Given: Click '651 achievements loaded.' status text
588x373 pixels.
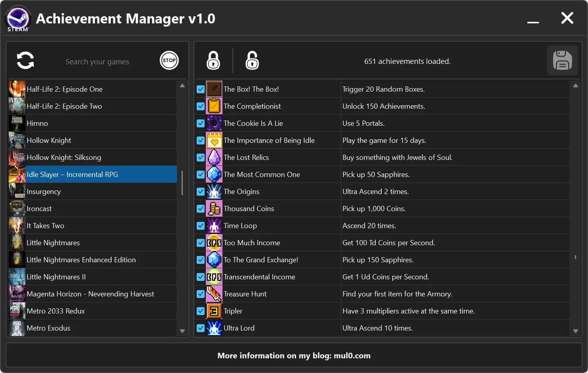Looking at the screenshot, I should click(x=407, y=62).
